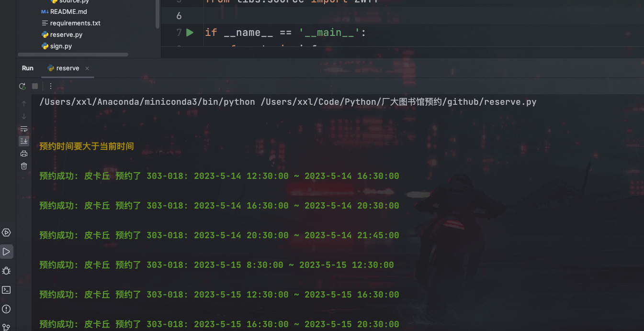The height and width of the screenshot is (331, 644).
Task: Open the Terminal tool window
Action: point(6,290)
